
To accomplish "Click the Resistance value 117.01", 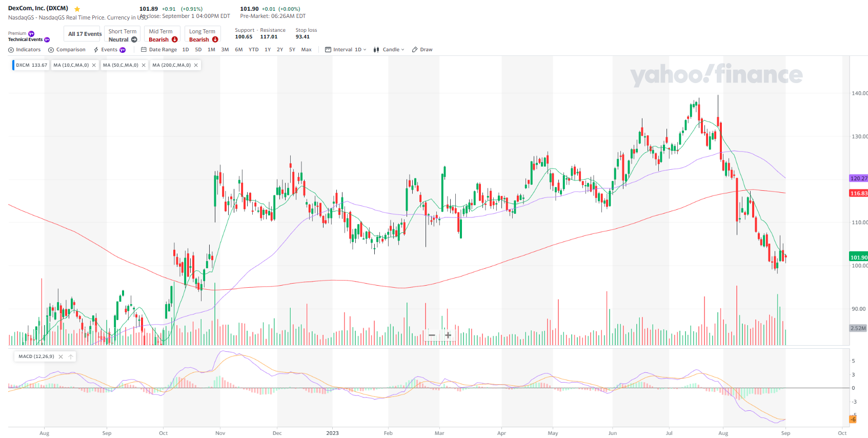I will click(269, 37).
